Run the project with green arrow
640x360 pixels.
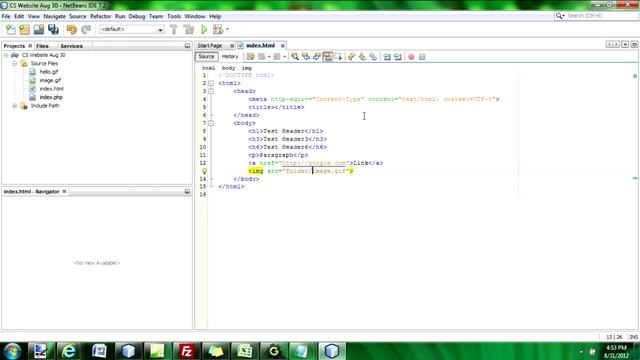pyautogui.click(x=204, y=29)
